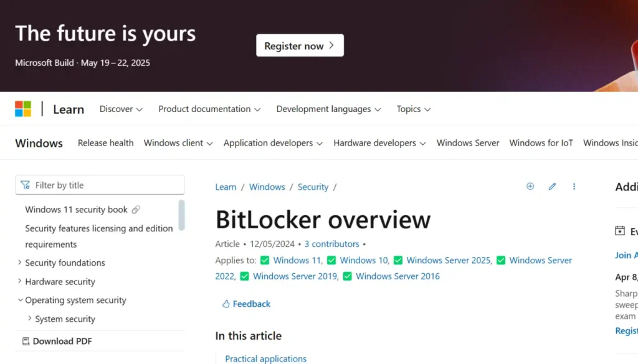Viewport: 638px width, 364px height.
Task: Expand the Windows client menu
Action: tap(178, 143)
